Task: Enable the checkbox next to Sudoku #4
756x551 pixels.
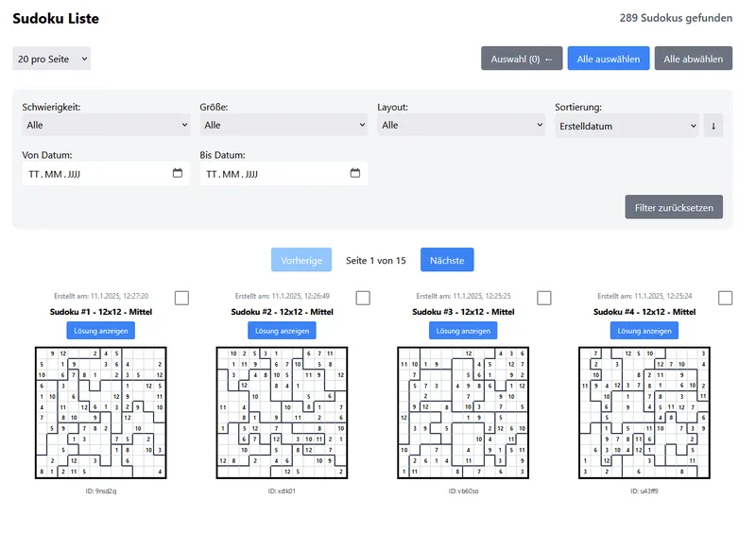Action: (x=725, y=297)
